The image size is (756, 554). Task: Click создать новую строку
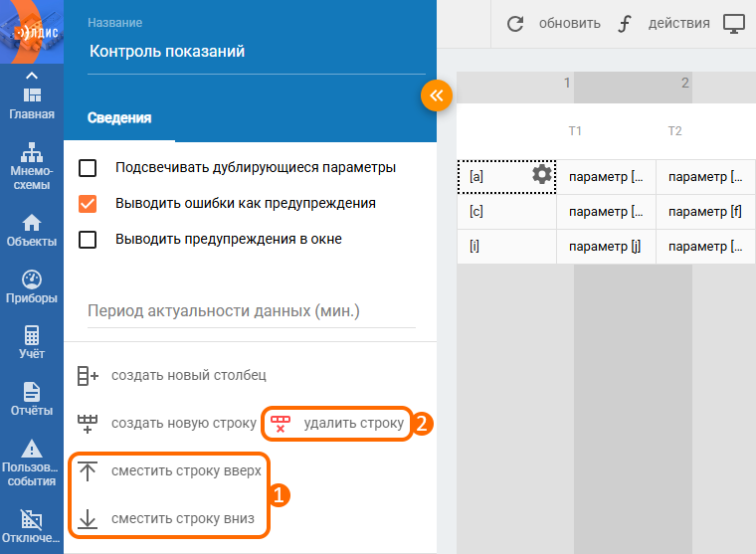(184, 423)
